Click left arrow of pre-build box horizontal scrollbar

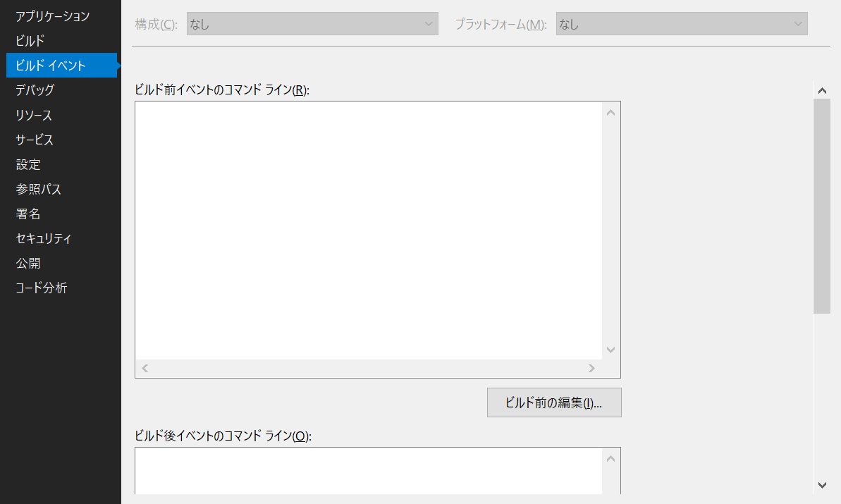tap(145, 369)
